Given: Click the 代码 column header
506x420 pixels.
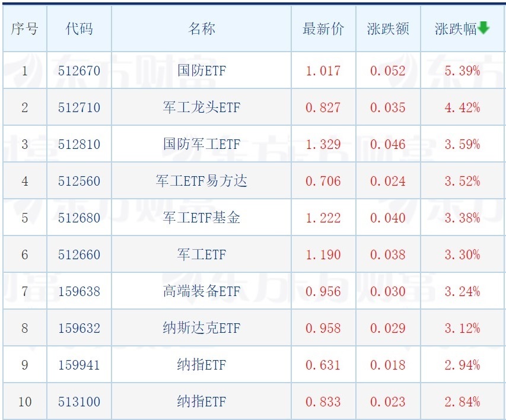Looking at the screenshot, I should 79,28.
